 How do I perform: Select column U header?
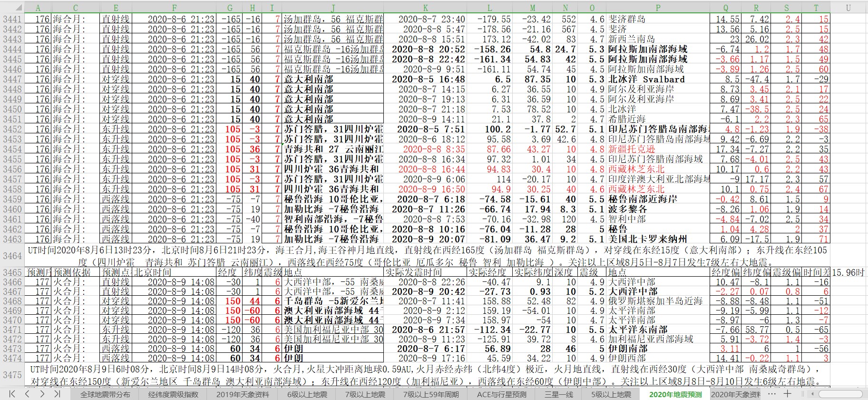point(848,8)
